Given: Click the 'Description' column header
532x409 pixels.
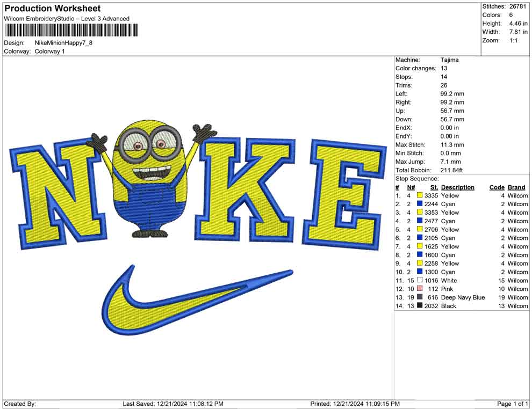Looking at the screenshot, I should click(458, 187).
